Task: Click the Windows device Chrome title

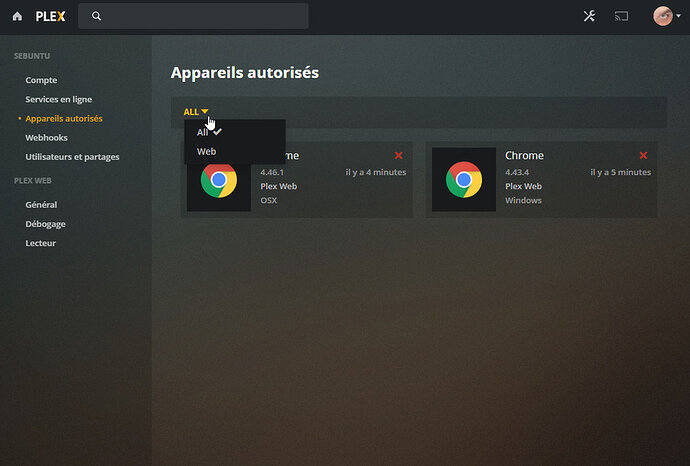Action: [x=524, y=156]
